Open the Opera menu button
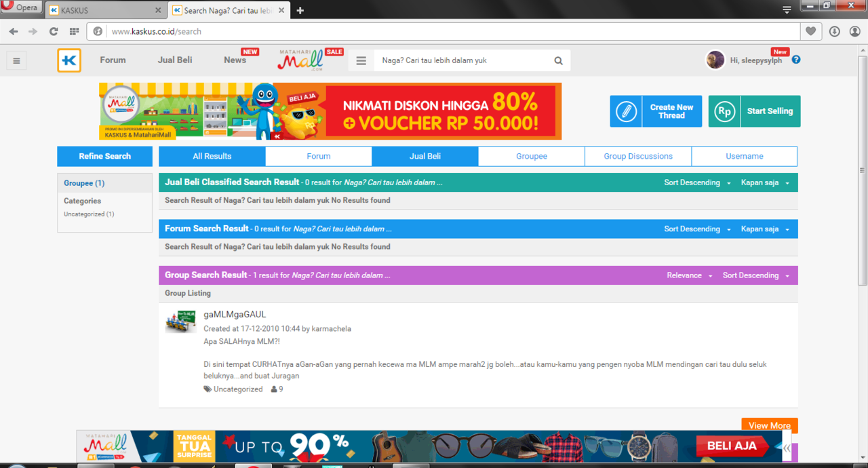Screen dimensions: 868x468 (20, 7)
